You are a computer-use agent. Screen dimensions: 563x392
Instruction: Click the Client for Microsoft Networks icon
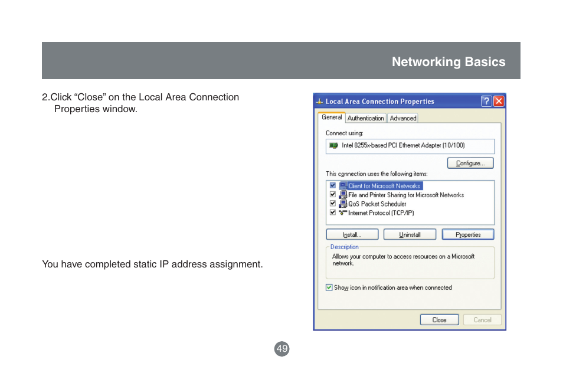343,185
